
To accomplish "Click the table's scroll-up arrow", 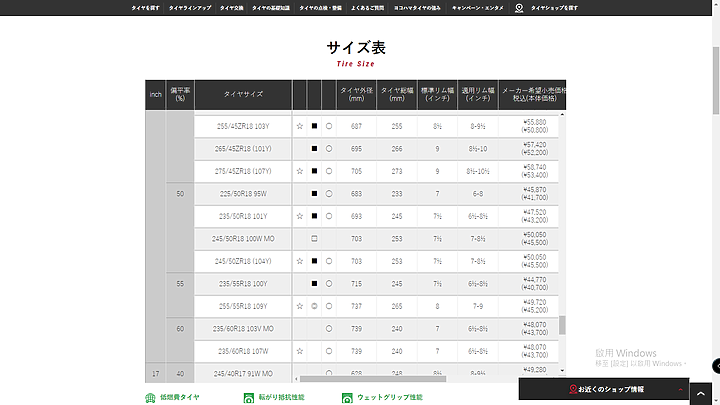I will 562,114.
